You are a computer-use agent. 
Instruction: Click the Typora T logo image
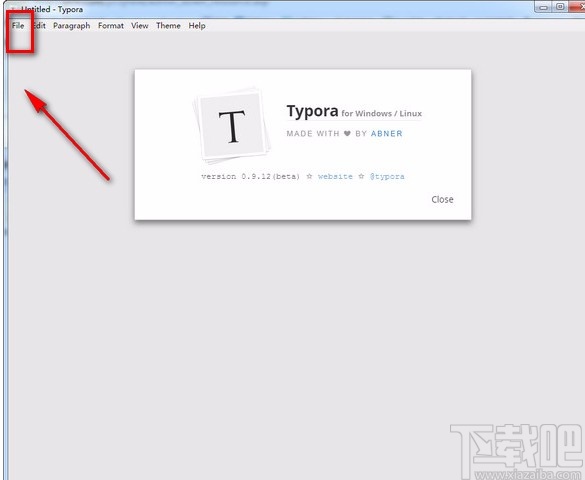(232, 126)
